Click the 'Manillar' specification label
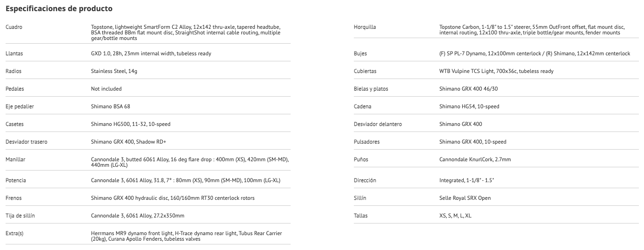The height and width of the screenshot is (250, 644). tap(15, 159)
